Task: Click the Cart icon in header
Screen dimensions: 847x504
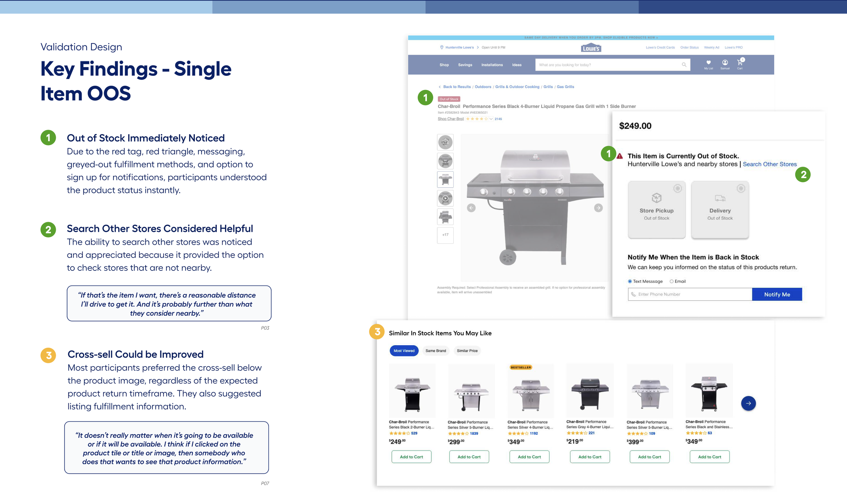Action: click(x=739, y=63)
